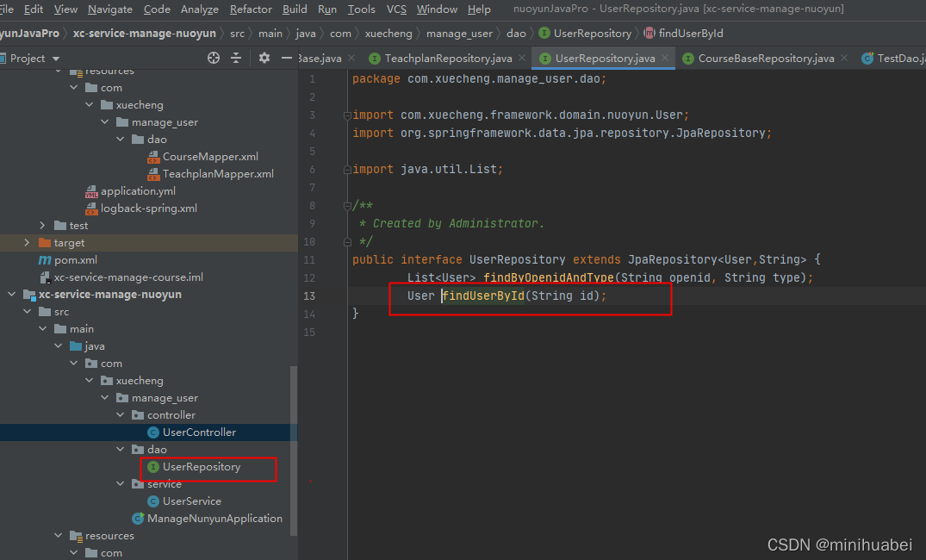Open the VCS menu
This screenshot has width=926, height=560.
396,9
